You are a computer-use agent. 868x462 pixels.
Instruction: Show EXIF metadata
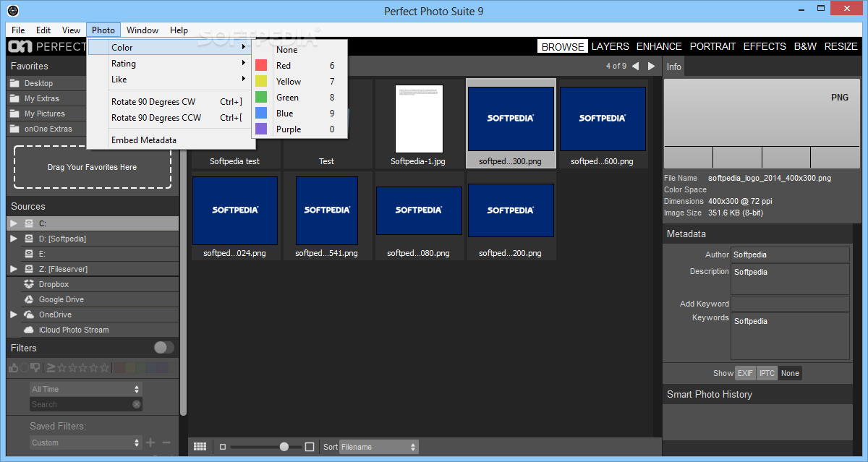745,373
